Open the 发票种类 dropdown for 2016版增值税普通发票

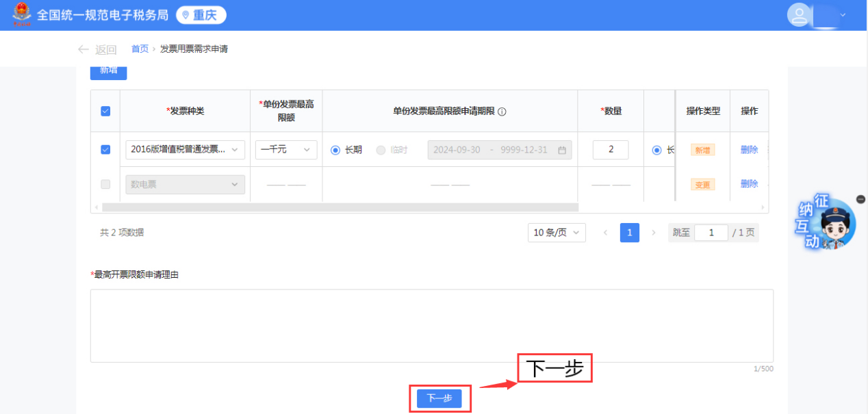(185, 150)
